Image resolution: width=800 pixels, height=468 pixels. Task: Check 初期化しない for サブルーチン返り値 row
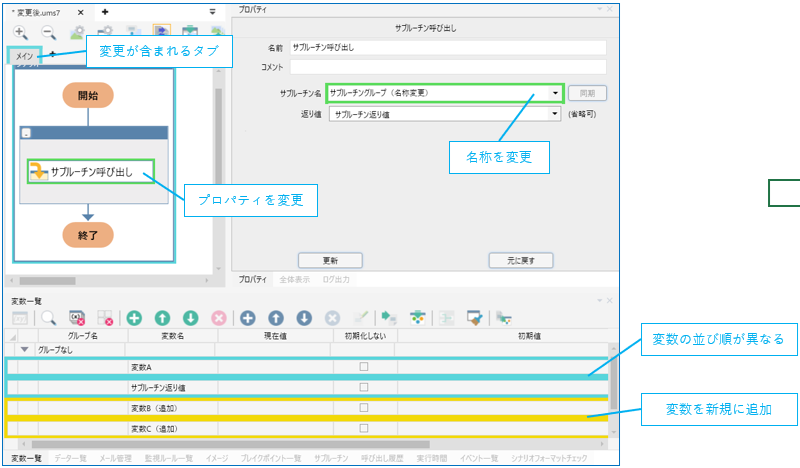[364, 387]
